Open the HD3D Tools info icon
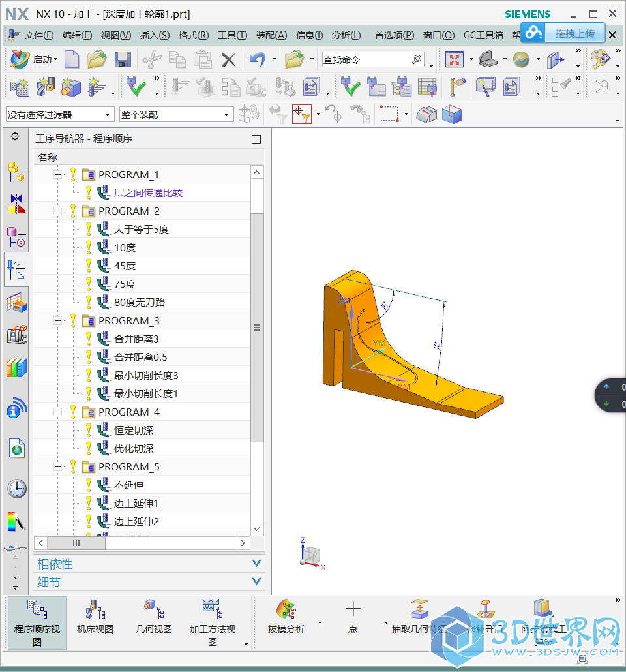The height and width of the screenshot is (672, 626). (16, 408)
